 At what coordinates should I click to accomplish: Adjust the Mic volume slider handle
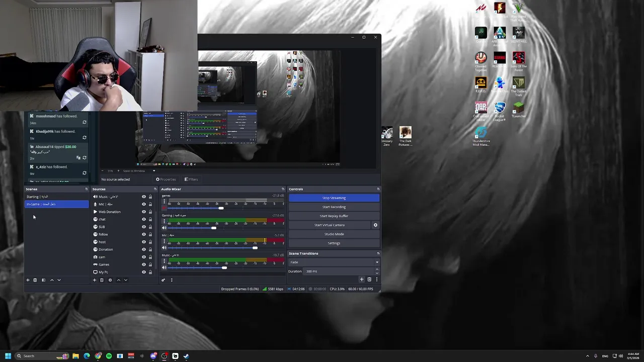(255, 248)
